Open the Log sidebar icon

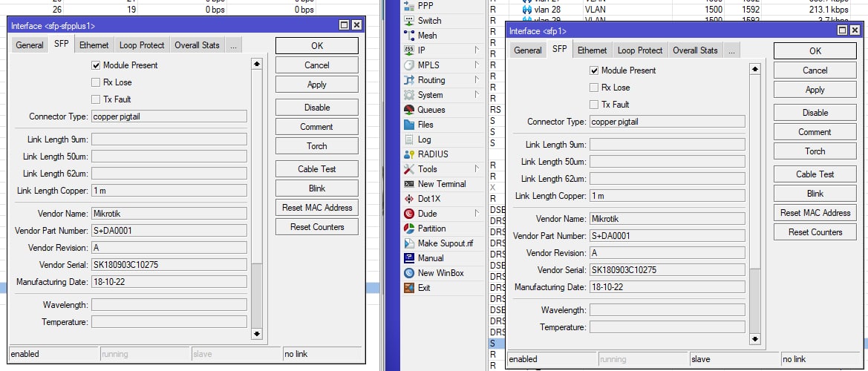[409, 139]
